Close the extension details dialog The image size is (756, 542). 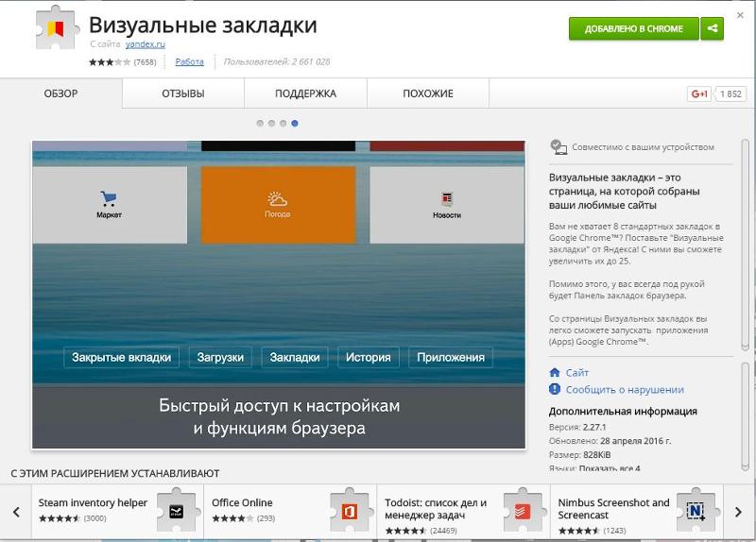[740, 15]
